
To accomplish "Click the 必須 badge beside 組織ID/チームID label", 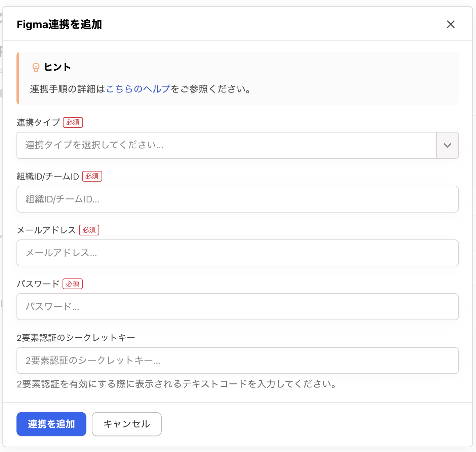I will coord(92,176).
